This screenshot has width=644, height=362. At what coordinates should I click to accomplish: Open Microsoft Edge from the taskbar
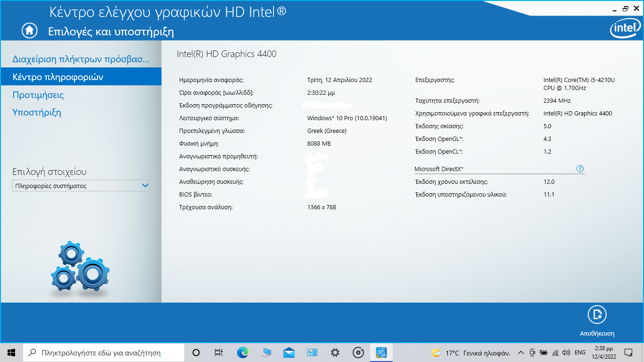pos(242,353)
